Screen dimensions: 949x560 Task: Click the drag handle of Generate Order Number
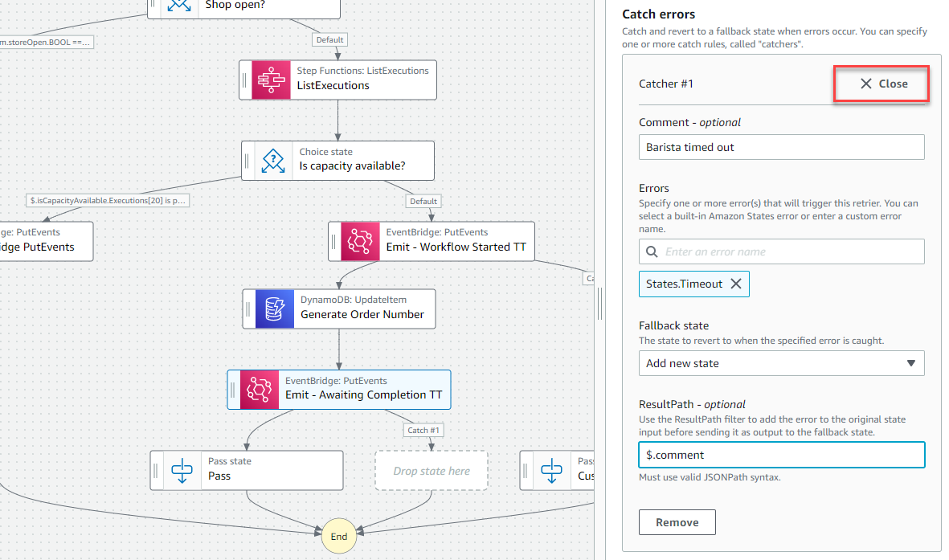(248, 309)
